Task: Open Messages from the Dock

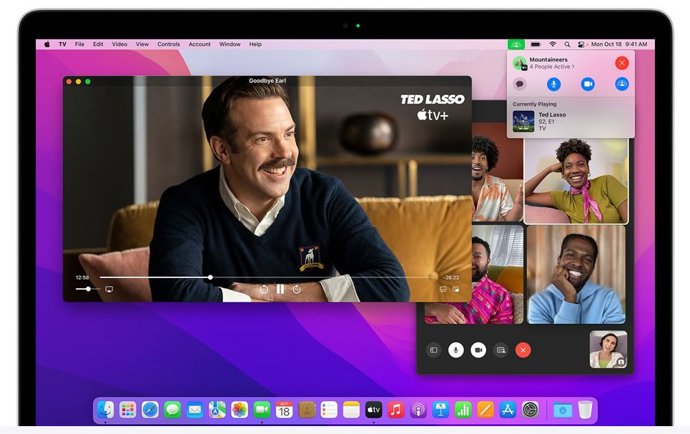Action: click(x=172, y=410)
